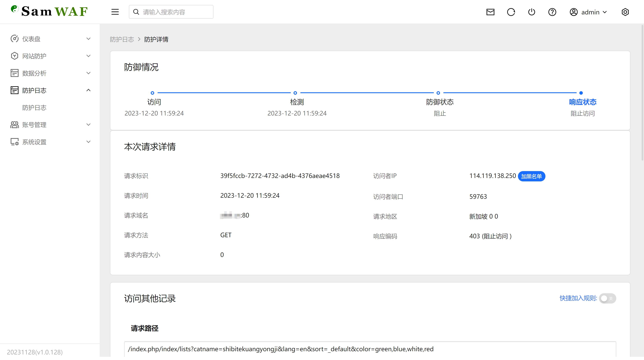Image resolution: width=644 pixels, height=360 pixels.
Task: Enable the 快捷加入规则 switch
Action: (x=607, y=298)
